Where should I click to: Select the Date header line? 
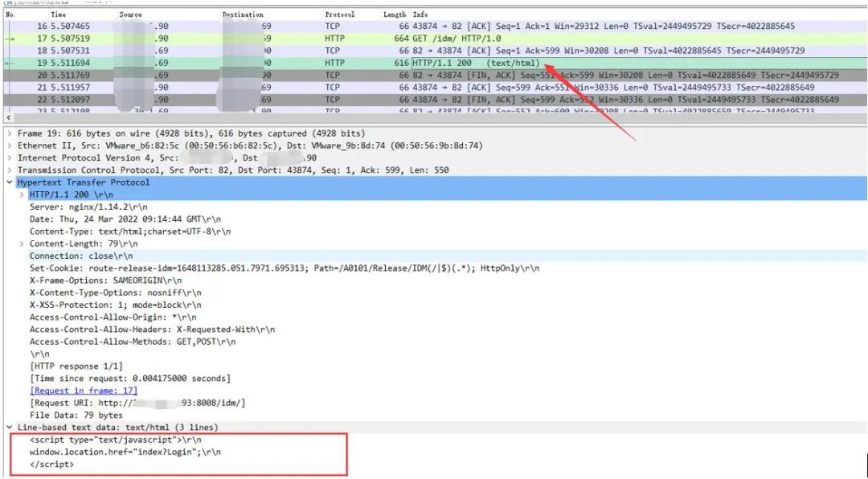click(x=125, y=219)
